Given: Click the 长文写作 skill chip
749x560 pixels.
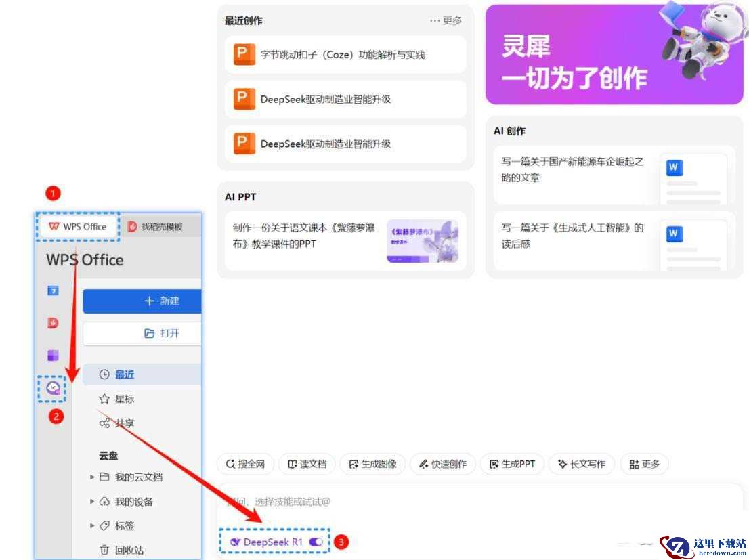Looking at the screenshot, I should click(581, 464).
